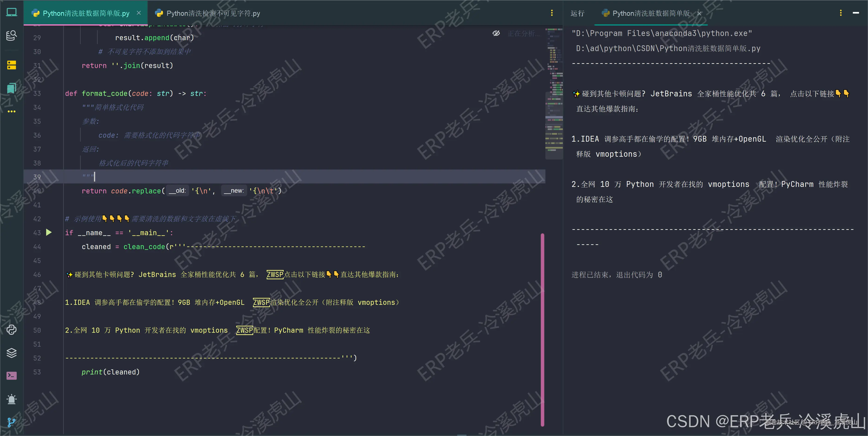Open the Bookmarks tool window icon

(11, 88)
